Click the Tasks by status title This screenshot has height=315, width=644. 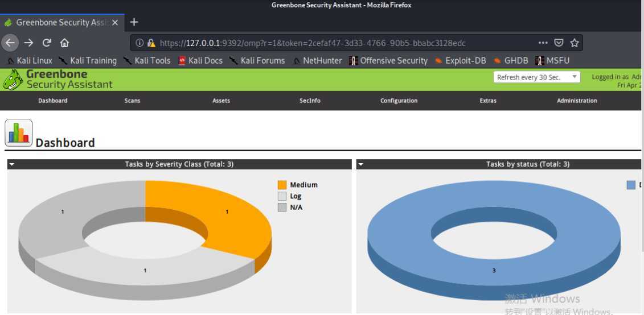pyautogui.click(x=528, y=164)
